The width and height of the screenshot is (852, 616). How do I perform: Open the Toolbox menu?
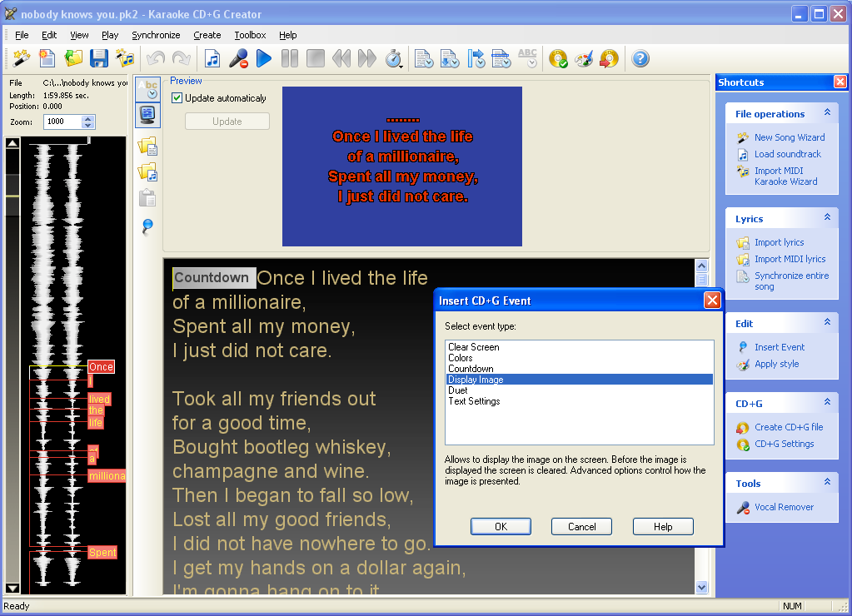250,35
